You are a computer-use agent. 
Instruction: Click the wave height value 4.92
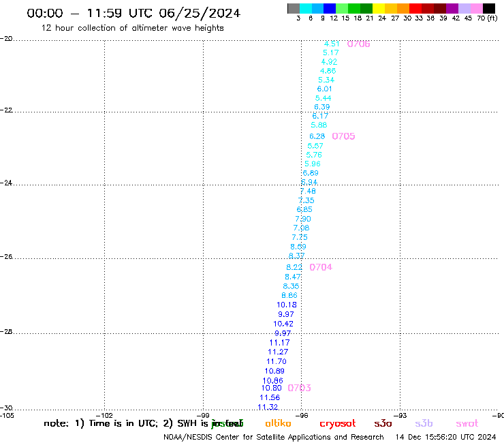click(x=329, y=61)
